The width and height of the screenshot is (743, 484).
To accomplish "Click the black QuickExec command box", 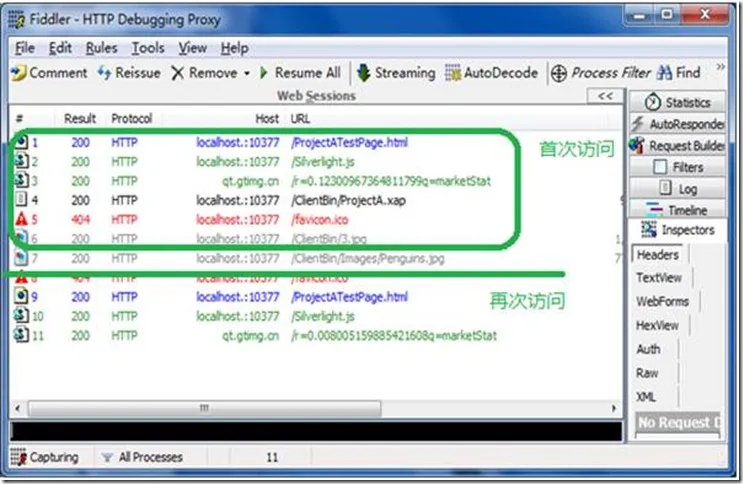I will point(316,431).
